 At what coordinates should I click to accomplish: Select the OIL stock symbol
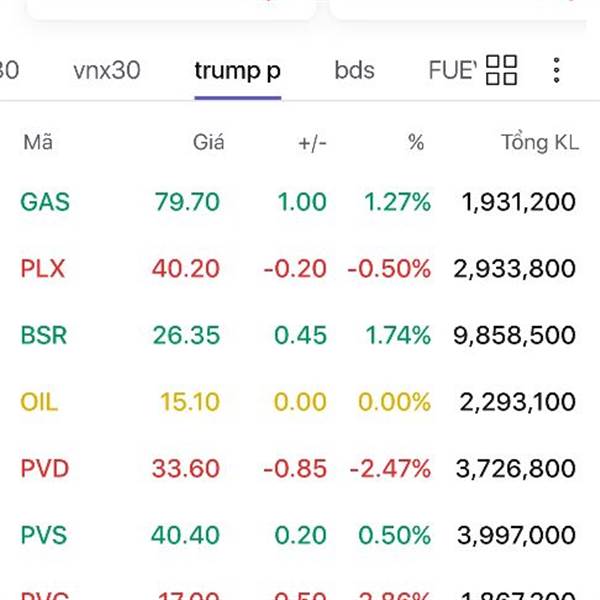tap(39, 402)
